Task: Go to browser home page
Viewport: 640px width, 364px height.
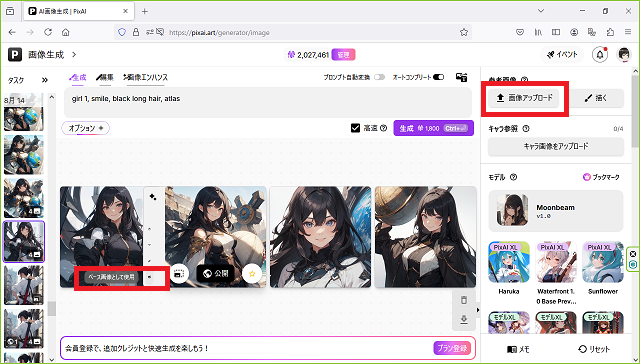Action: pyautogui.click(x=66, y=32)
